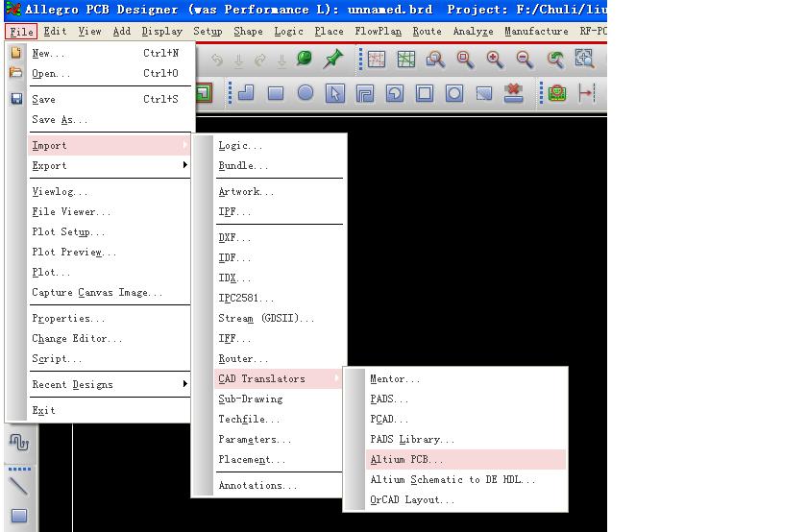Select PADS Library import option
Image resolution: width=807 pixels, height=532 pixels.
click(x=466, y=439)
